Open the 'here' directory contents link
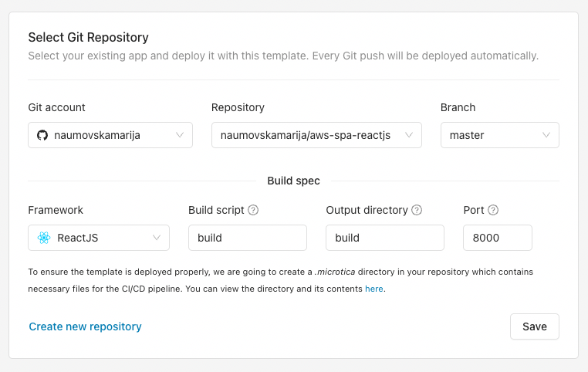Screen dimensions: 588x372 click(x=373, y=289)
